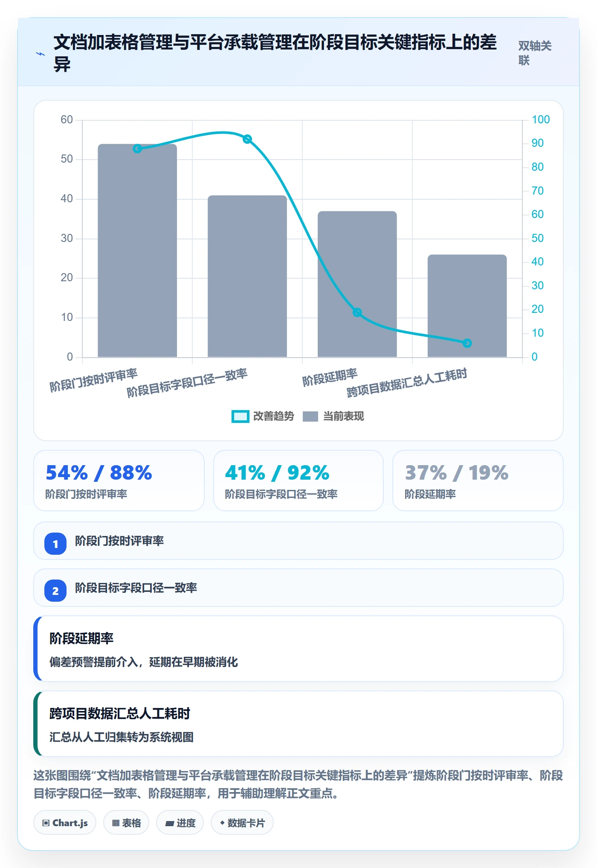Select the 37% / 19% data card

pos(478,481)
